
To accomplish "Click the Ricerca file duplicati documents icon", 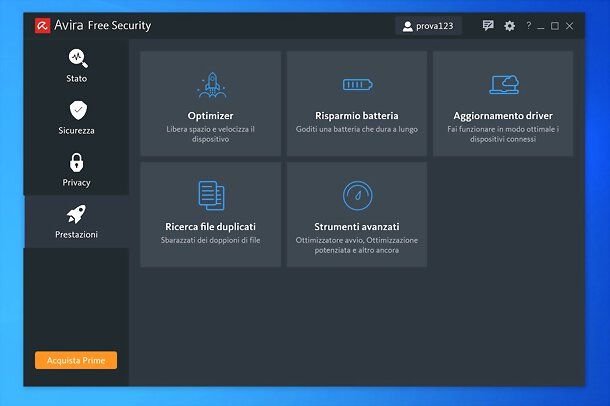I will point(211,196).
